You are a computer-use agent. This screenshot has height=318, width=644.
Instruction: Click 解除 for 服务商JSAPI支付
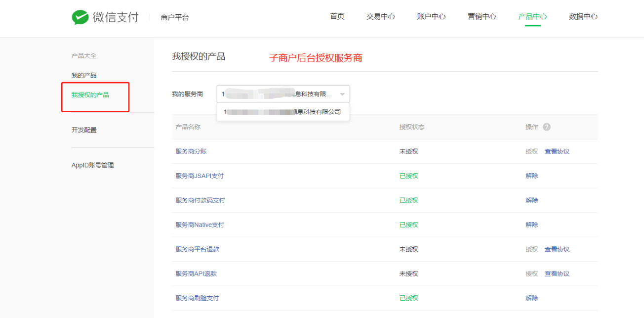click(x=531, y=176)
